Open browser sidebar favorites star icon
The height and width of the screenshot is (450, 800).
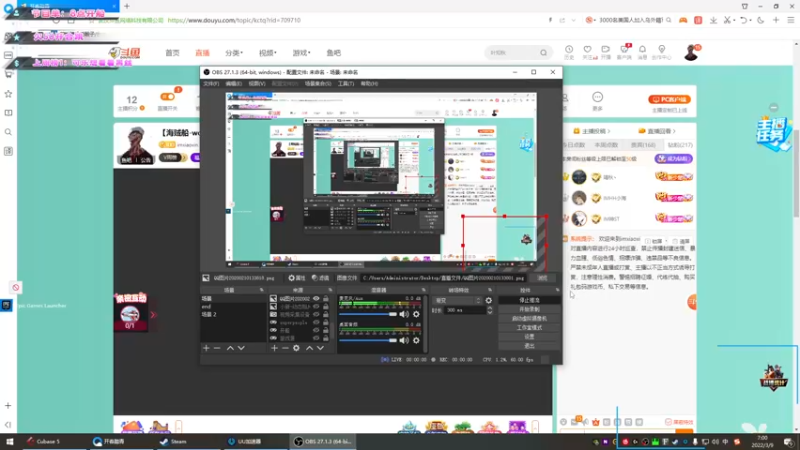point(8,94)
